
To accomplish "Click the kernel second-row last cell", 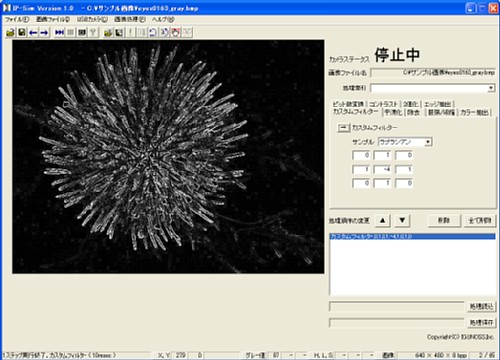I will tap(404, 169).
